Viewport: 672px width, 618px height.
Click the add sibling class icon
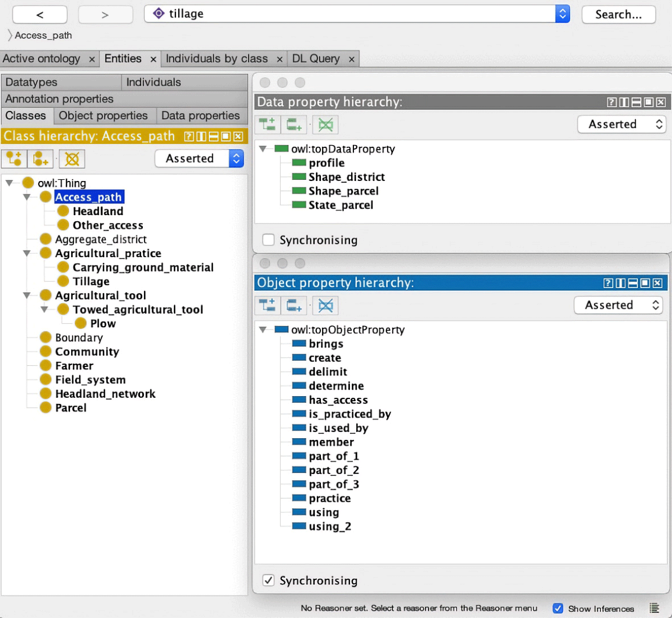coord(41,159)
